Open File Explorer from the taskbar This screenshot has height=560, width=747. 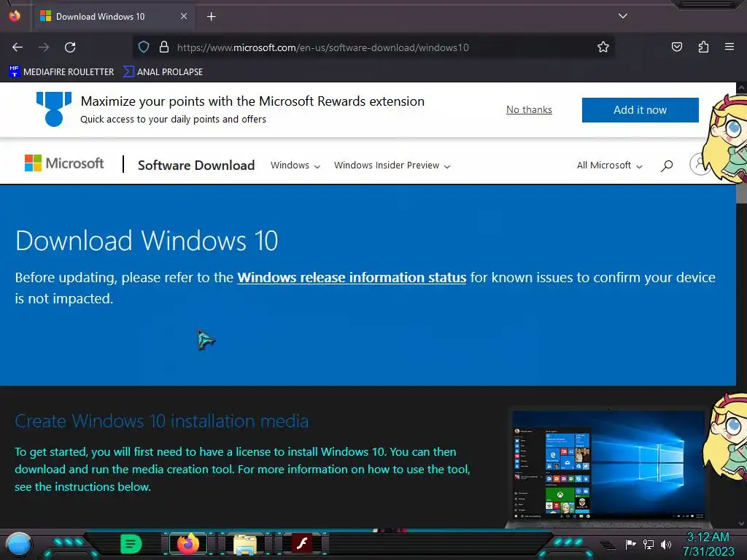click(x=245, y=544)
